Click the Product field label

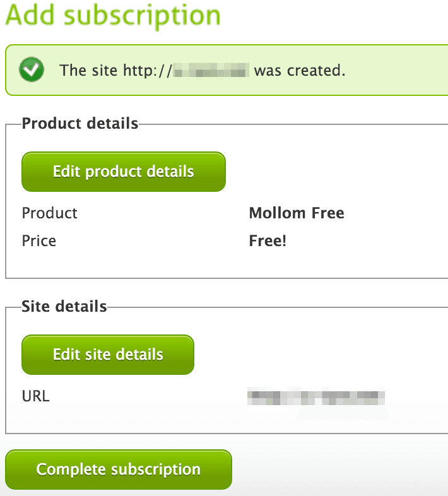tap(50, 213)
